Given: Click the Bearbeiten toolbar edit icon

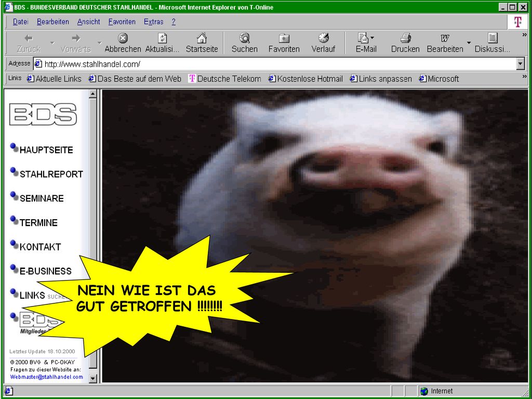Looking at the screenshot, I should point(445,43).
